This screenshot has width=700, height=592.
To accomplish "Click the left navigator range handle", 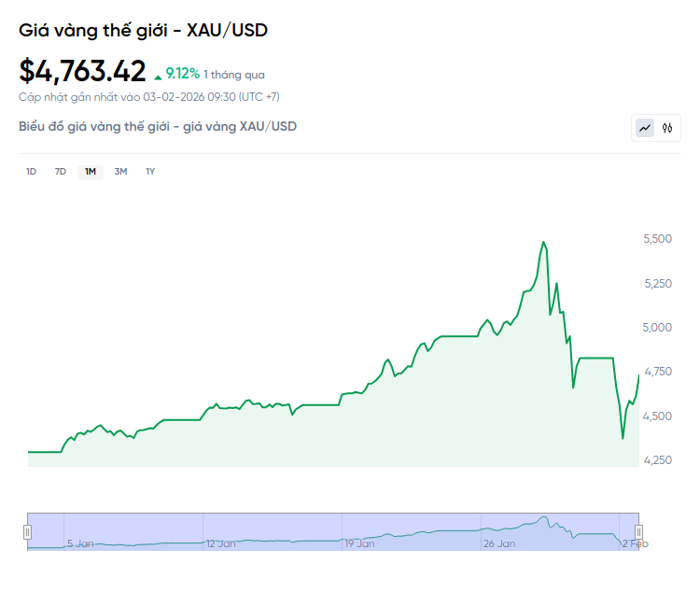I will pos(27,531).
